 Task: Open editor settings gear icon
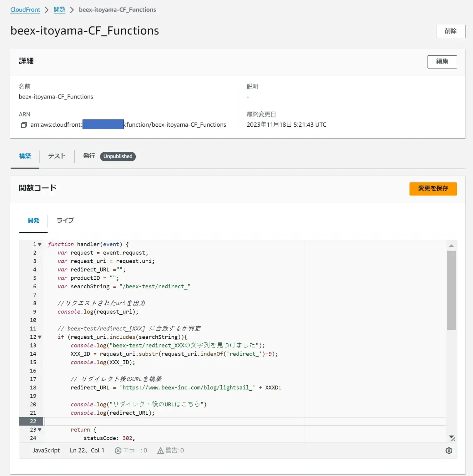point(449,451)
